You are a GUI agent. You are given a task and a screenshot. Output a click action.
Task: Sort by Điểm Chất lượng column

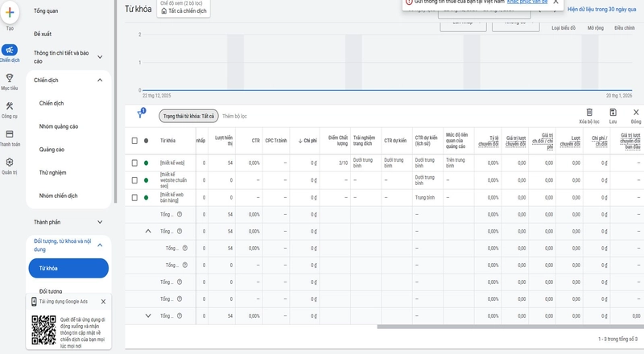click(x=338, y=141)
